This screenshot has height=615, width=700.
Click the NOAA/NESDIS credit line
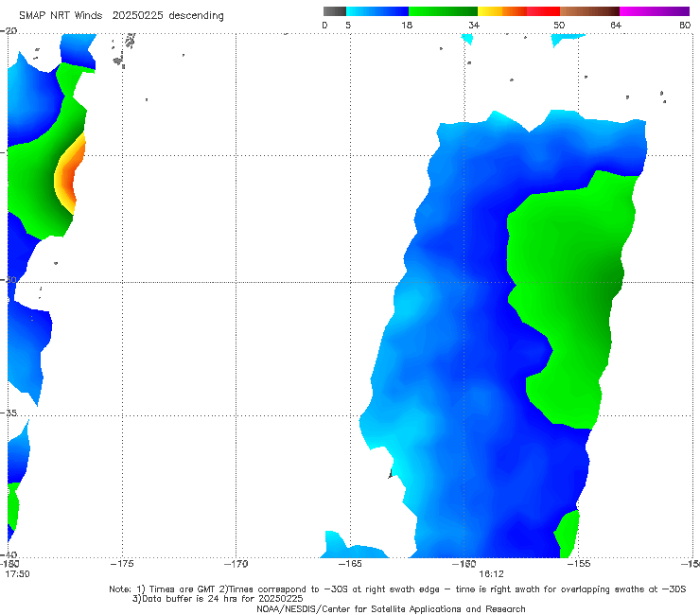[x=391, y=608]
